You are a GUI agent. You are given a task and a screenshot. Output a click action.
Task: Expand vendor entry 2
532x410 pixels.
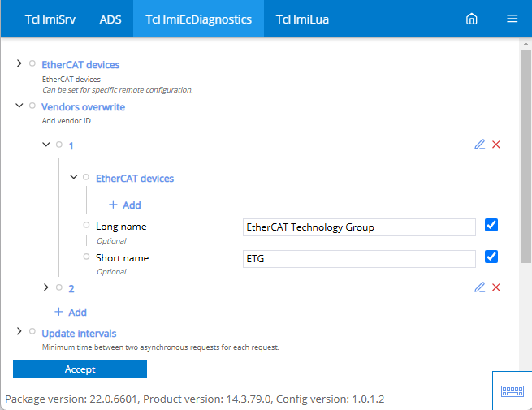click(46, 287)
